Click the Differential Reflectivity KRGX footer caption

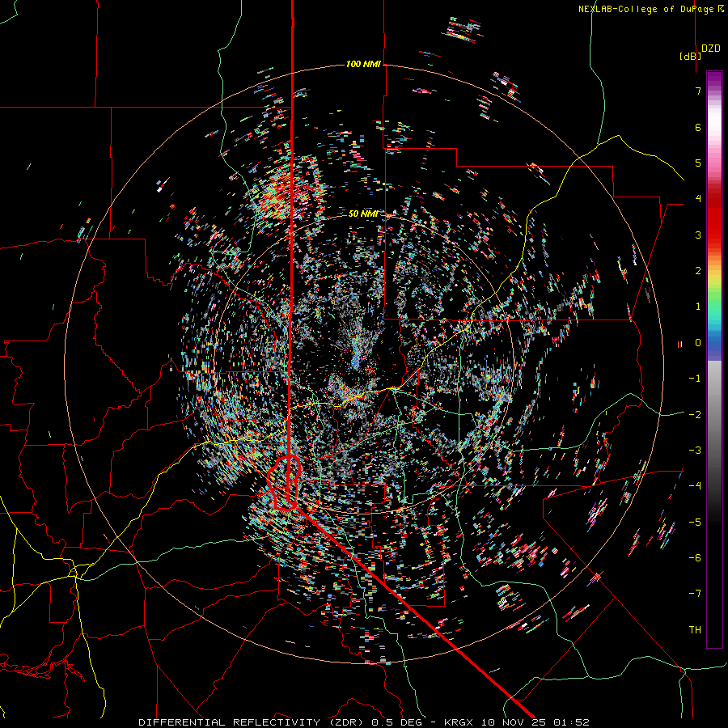(364, 722)
